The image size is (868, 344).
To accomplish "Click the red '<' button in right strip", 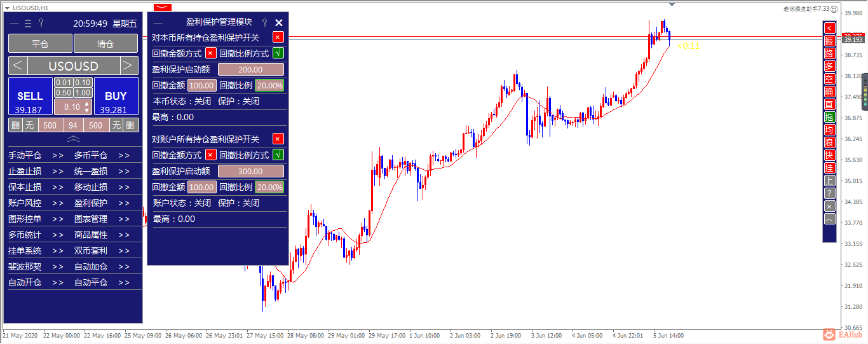I will pos(829,28).
